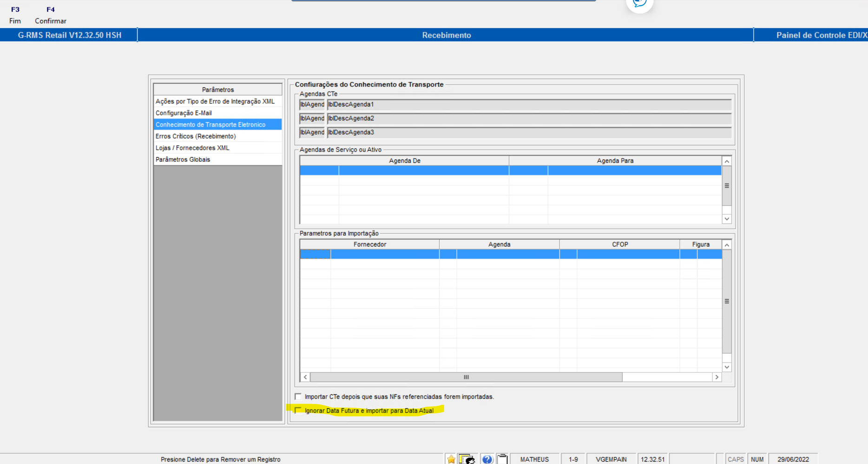Click the user notes icon beside the star
868x464 pixels.
pyautogui.click(x=467, y=459)
